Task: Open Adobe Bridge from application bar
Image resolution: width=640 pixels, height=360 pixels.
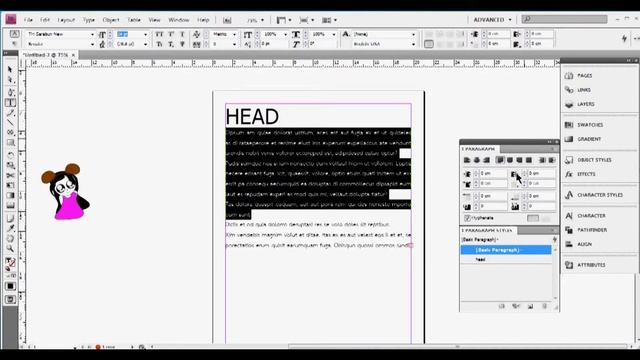Action: point(227,20)
